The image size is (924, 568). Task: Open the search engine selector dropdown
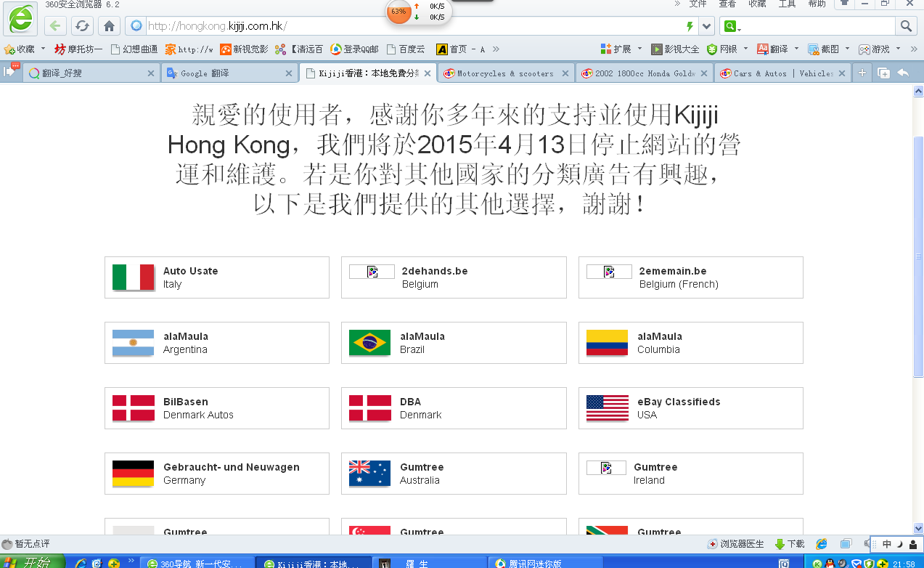732,27
